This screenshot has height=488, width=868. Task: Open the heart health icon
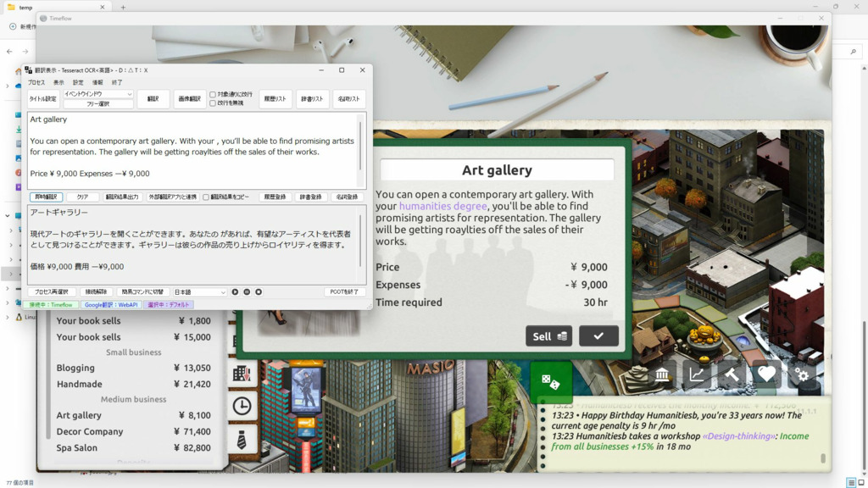(766, 375)
